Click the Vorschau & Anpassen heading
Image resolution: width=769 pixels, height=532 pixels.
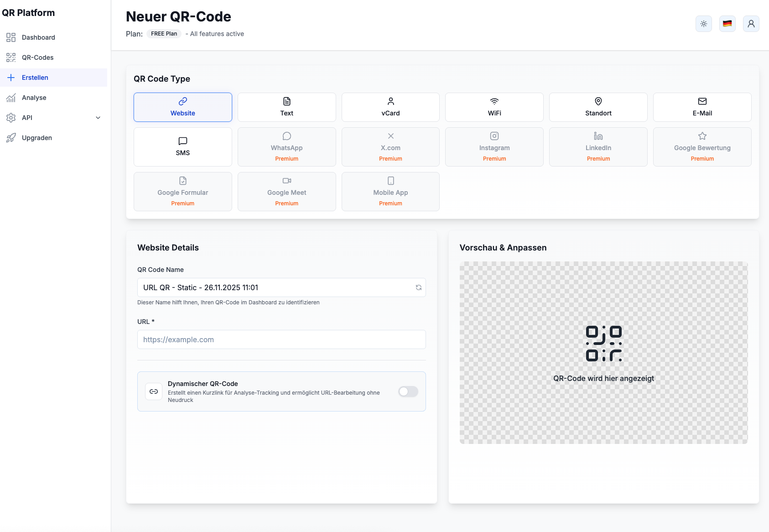[x=503, y=248]
